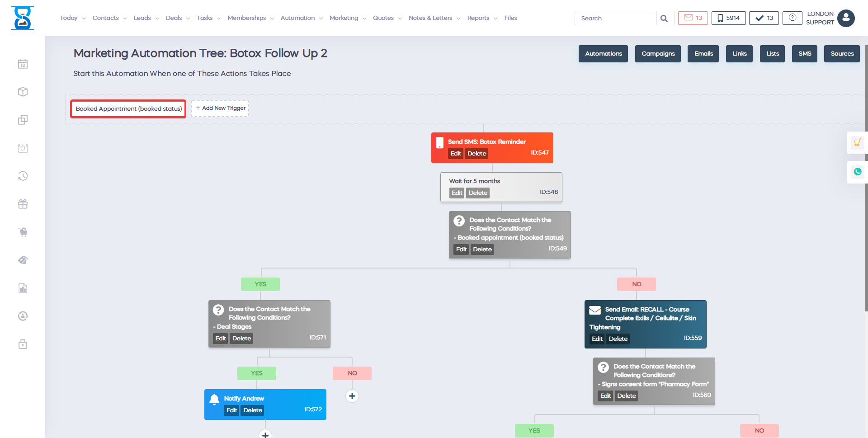Click the Add New Trigger button

coord(220,108)
